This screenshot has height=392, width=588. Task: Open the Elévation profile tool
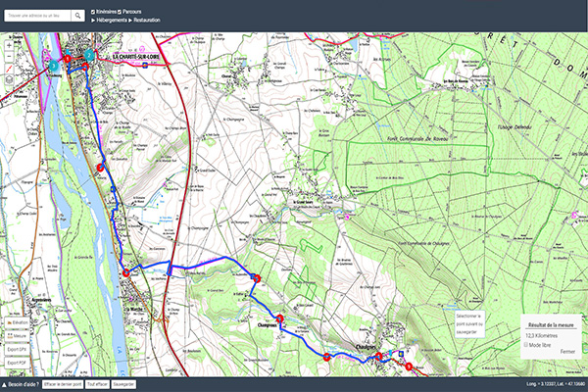pyautogui.click(x=19, y=321)
